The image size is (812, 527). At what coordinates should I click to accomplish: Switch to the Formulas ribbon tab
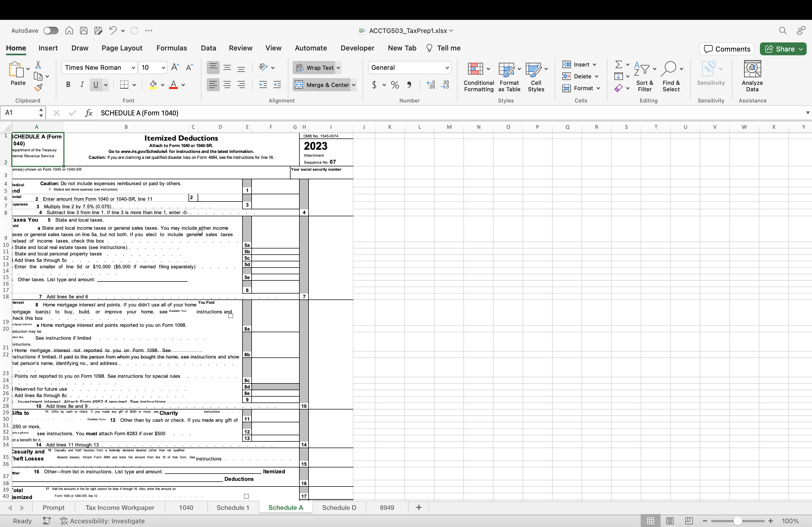(x=171, y=48)
